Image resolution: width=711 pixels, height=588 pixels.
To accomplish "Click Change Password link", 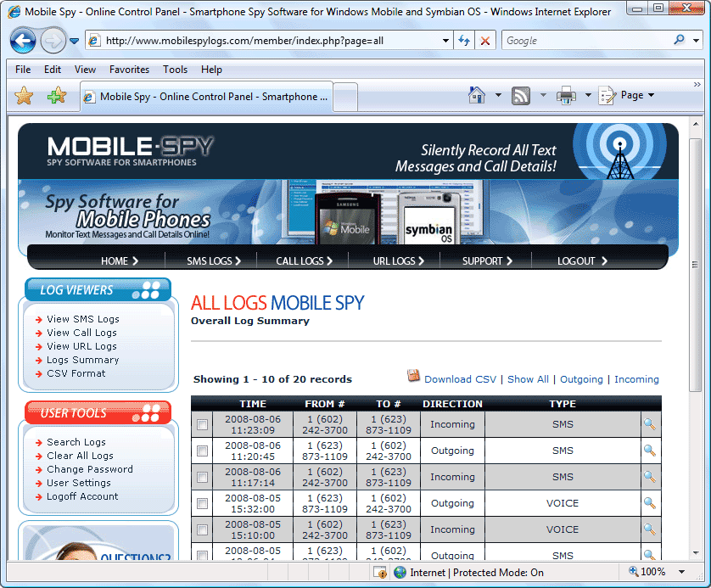I will coord(89,469).
